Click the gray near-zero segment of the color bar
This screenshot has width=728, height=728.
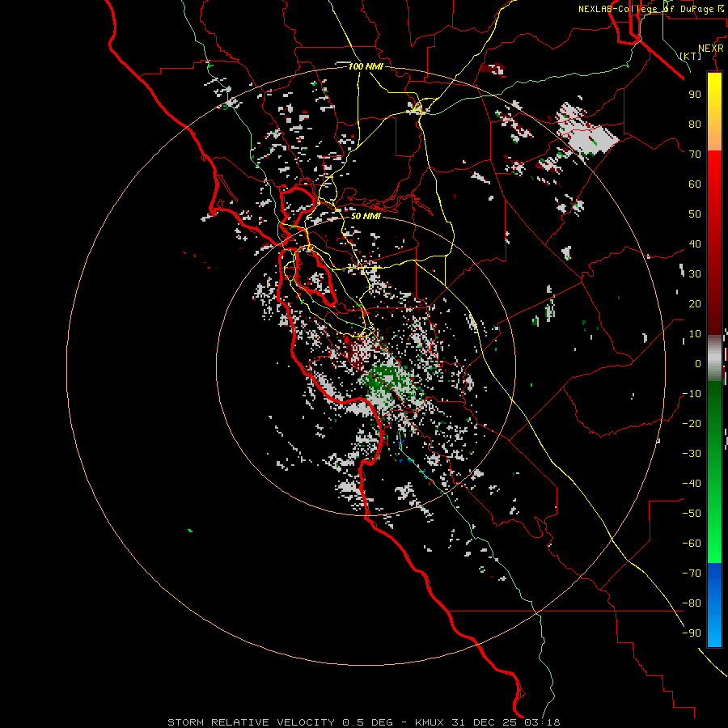(714, 358)
